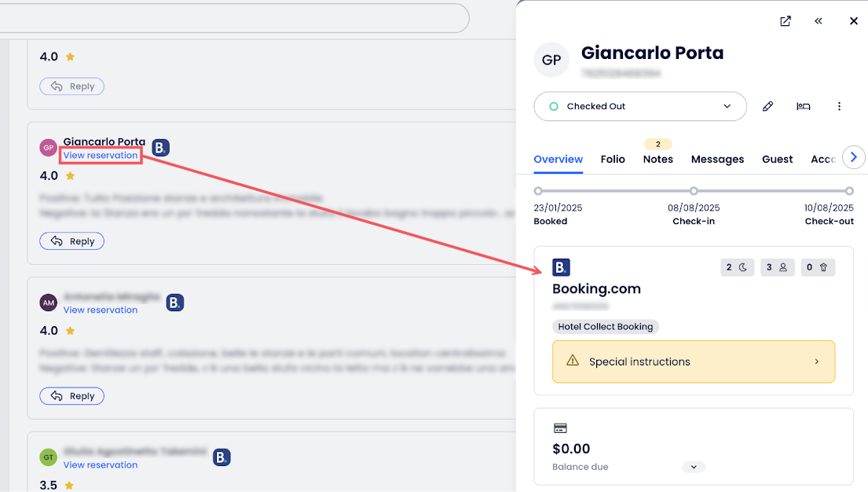
Task: Reply to Giancarlo Porta's review
Action: (x=71, y=241)
